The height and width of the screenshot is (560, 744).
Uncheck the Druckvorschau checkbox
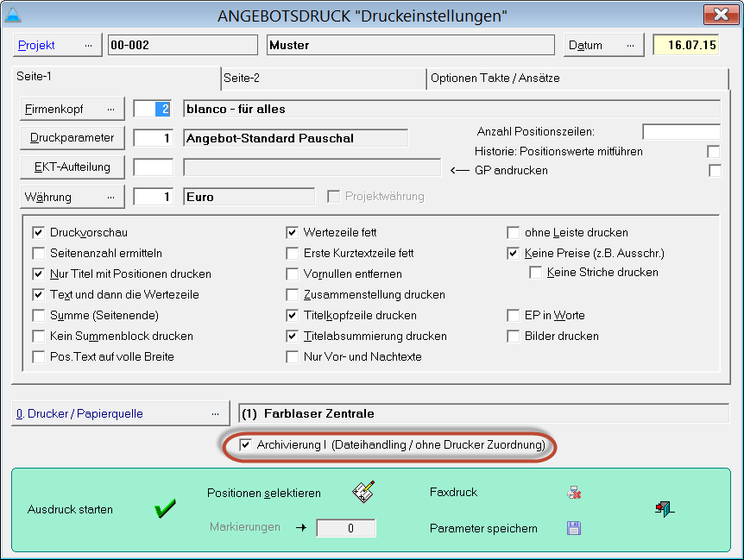[38, 233]
